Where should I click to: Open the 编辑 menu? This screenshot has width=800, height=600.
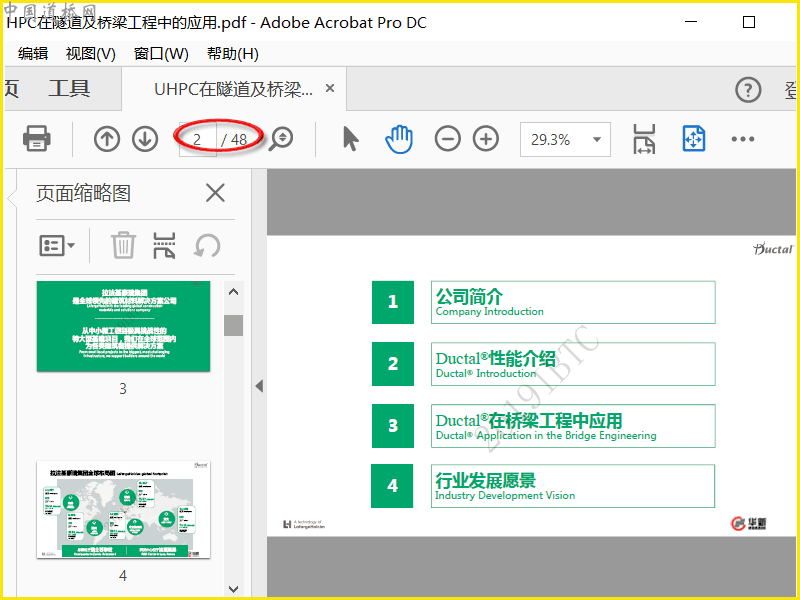(x=33, y=53)
